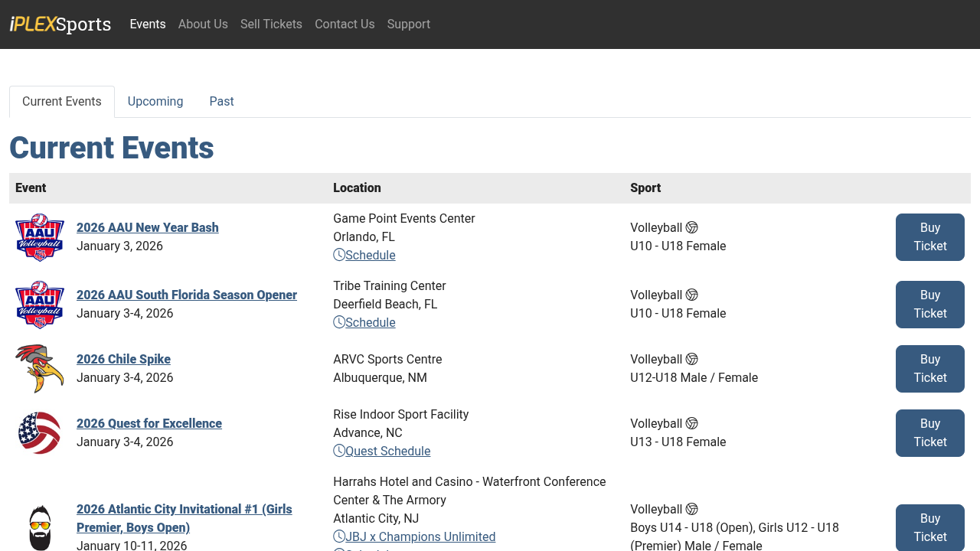This screenshot has width=980, height=551.
Task: Click 'Rise Indoor Sport Facility' text
Action: pos(401,414)
